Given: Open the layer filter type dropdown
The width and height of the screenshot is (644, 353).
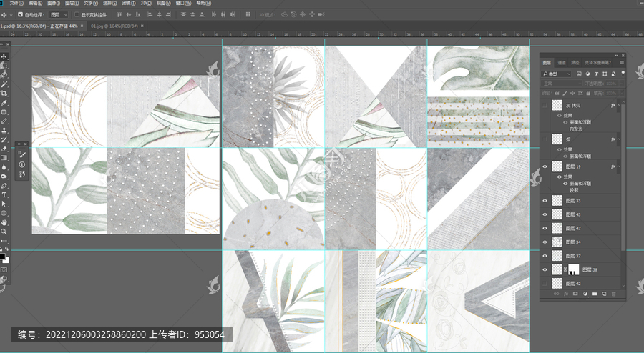Looking at the screenshot, I should click(x=557, y=74).
